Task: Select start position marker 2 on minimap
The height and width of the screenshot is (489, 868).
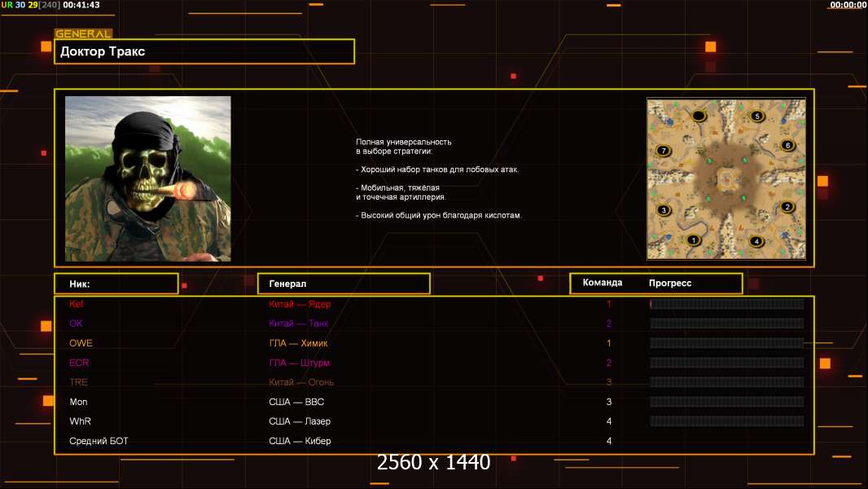Action: [787, 207]
